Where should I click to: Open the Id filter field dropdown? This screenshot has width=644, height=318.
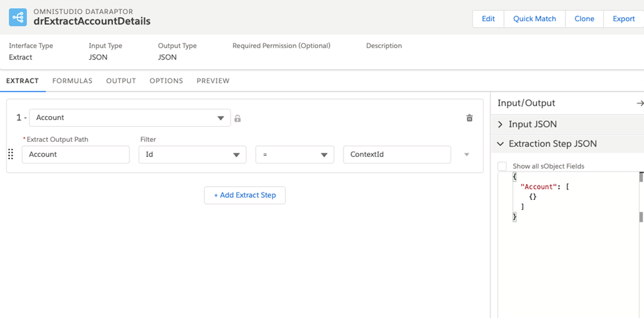(192, 154)
